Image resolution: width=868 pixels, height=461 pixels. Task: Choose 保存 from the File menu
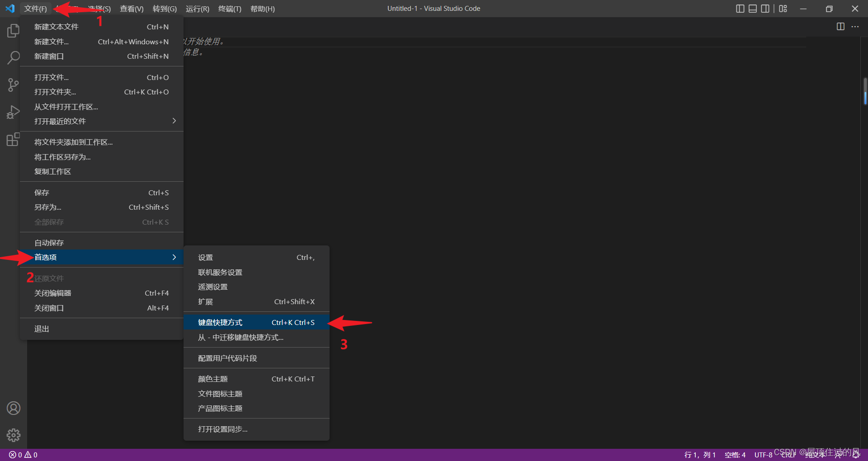102,193
